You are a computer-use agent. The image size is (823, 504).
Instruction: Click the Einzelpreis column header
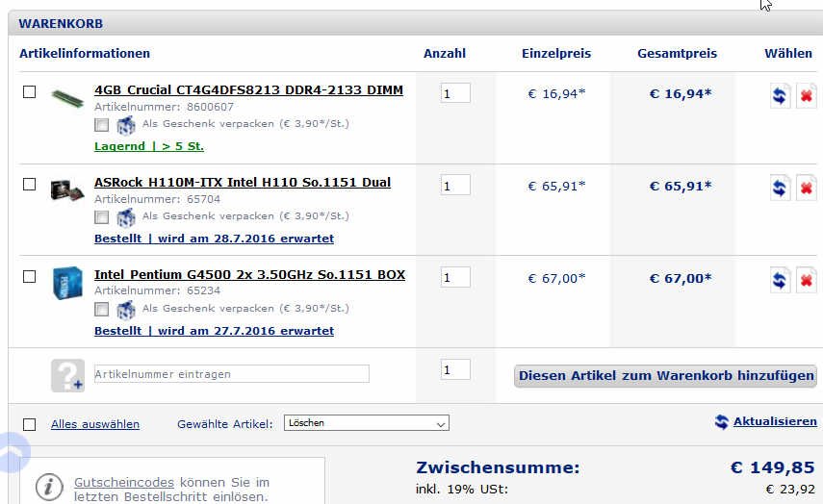(x=556, y=54)
